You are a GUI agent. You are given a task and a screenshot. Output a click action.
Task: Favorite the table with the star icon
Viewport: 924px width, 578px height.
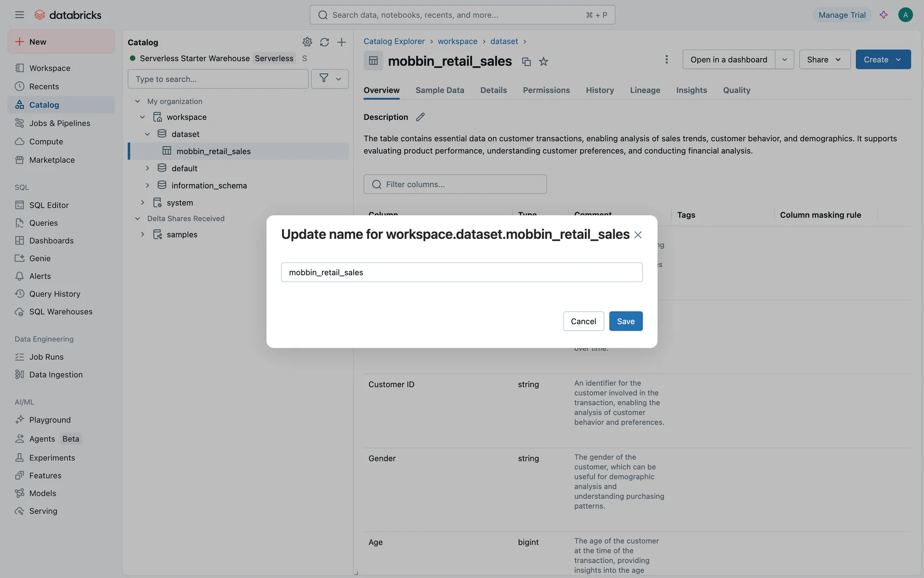(543, 62)
